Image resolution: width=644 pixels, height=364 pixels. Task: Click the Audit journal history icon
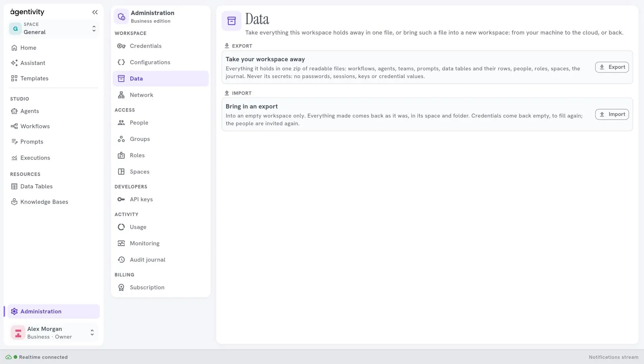click(121, 260)
